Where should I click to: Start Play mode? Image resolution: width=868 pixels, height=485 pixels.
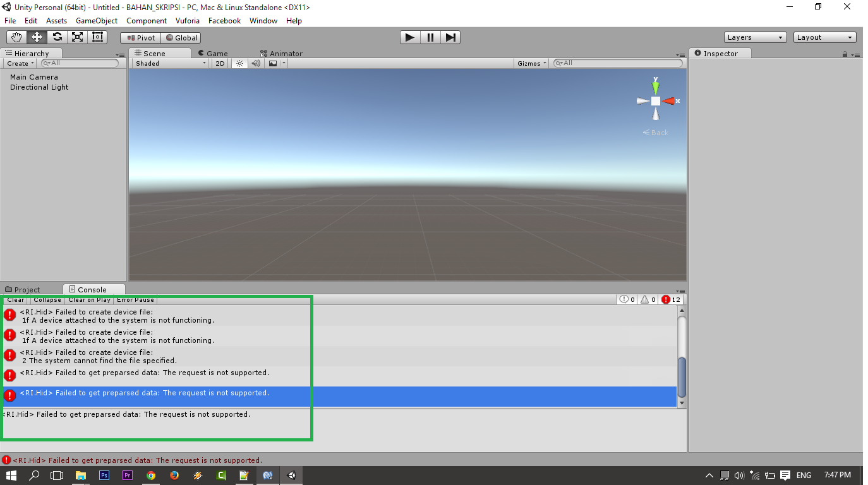tap(410, 37)
